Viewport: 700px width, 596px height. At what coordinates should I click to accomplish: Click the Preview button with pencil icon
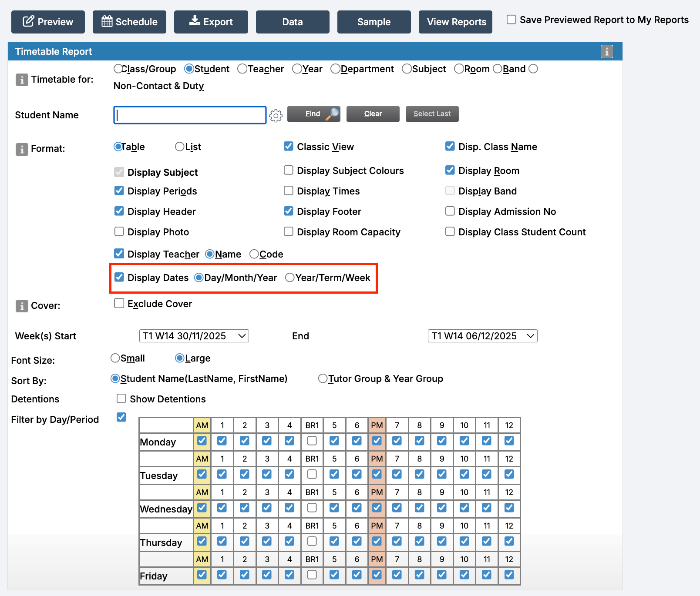pyautogui.click(x=48, y=22)
